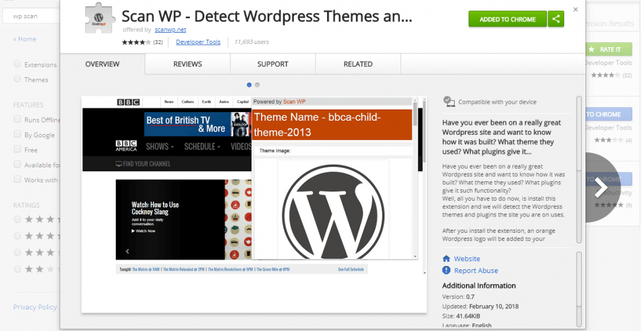Enable the By Google checkbox

17,134
